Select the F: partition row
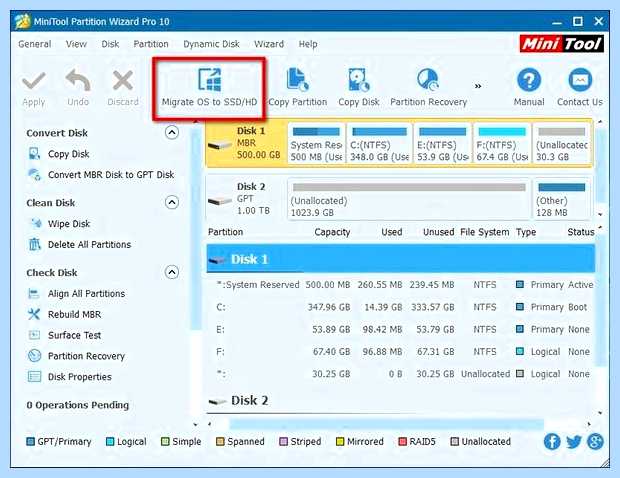 (x=401, y=351)
